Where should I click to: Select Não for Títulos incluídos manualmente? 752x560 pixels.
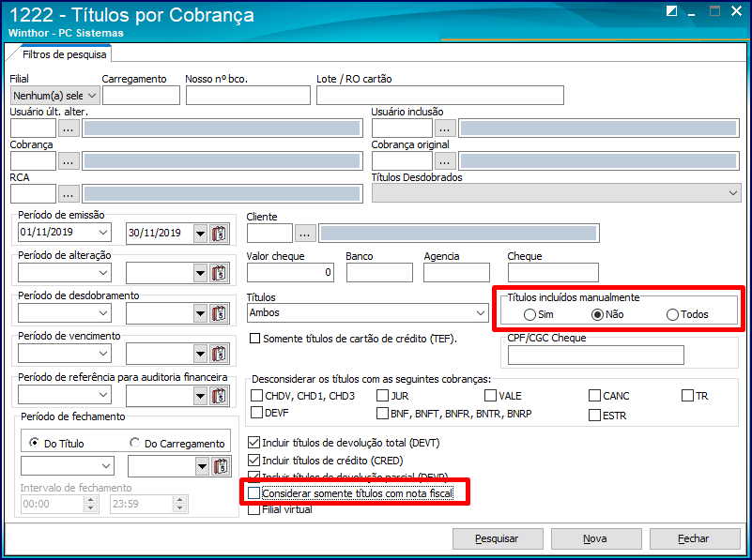(x=597, y=315)
